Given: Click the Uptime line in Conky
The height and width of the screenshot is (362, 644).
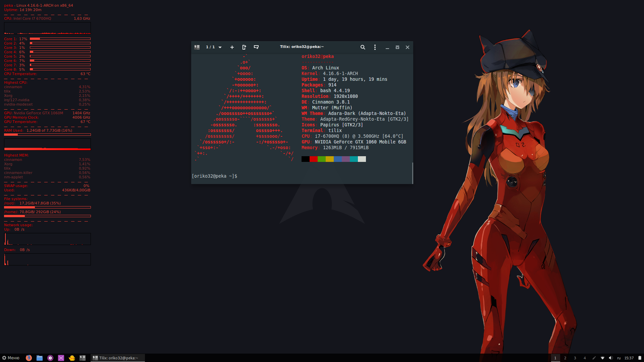Looking at the screenshot, I should coord(23,10).
